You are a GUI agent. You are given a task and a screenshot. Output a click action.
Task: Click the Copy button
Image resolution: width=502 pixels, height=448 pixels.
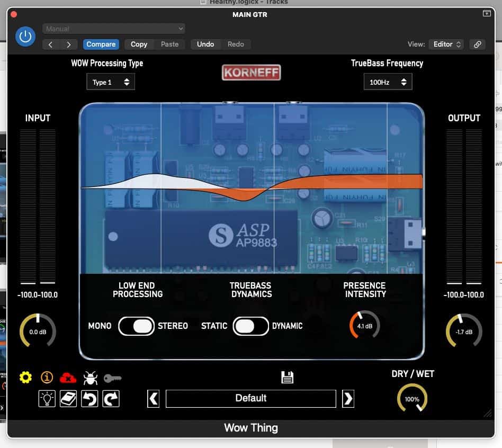pos(139,44)
